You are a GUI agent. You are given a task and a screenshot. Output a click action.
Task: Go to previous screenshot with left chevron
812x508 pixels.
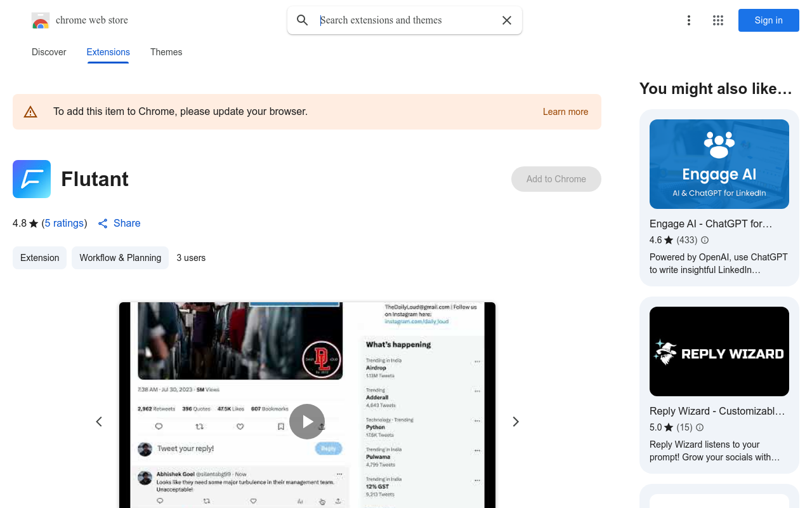[x=99, y=422]
